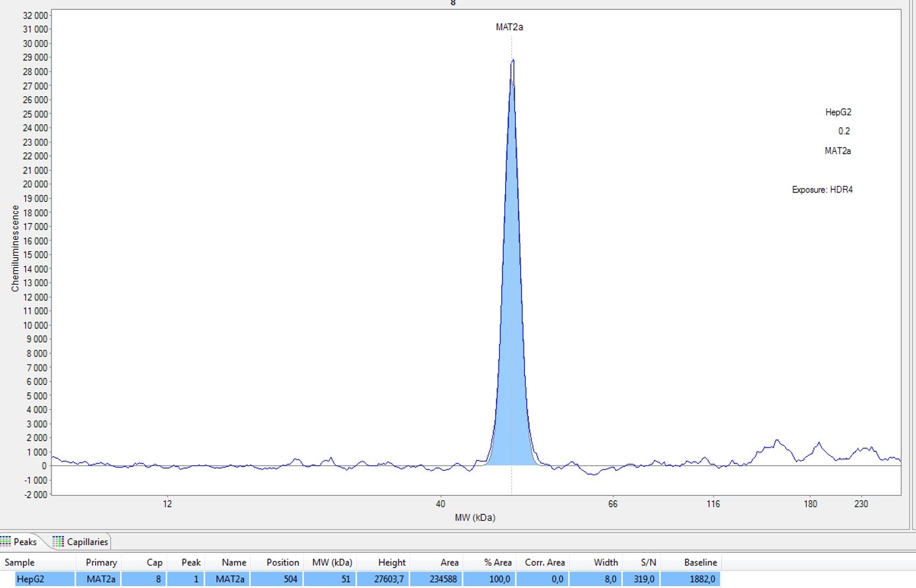Click the Chemiluminescence y-axis title

pos(15,249)
